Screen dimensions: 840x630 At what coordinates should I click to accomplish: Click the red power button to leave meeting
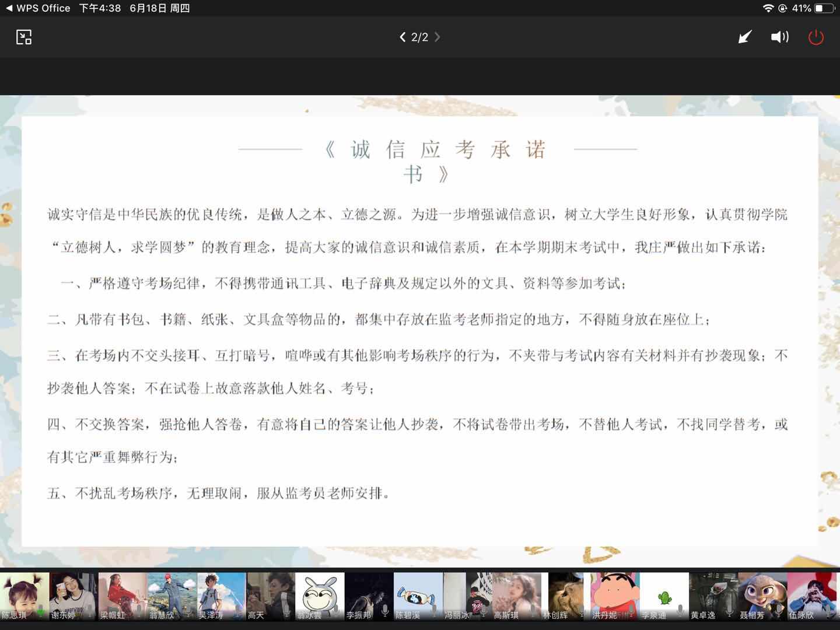815,37
